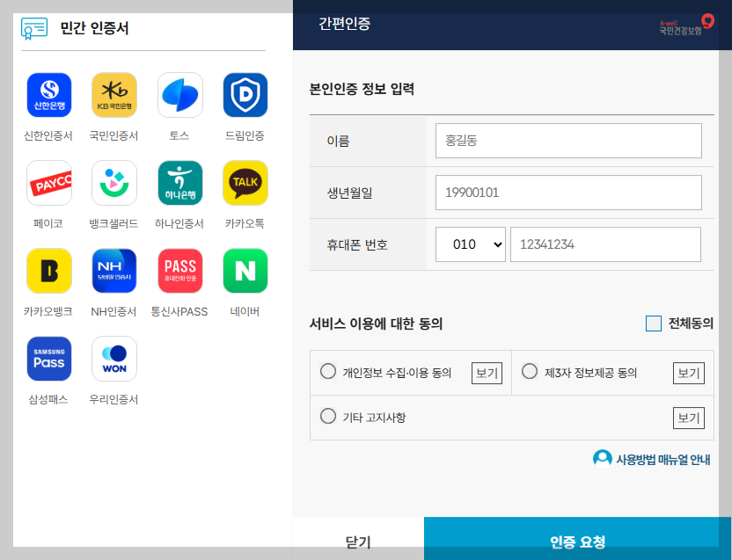Click 보기 for 제3자 정보제공 동의
Image resolution: width=732 pixels, height=560 pixels.
689,374
